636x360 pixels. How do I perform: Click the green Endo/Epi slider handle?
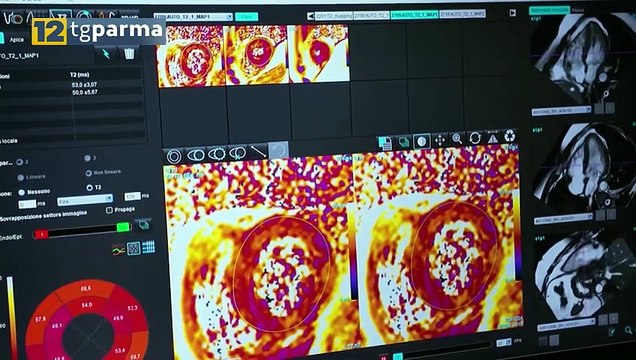point(123,227)
